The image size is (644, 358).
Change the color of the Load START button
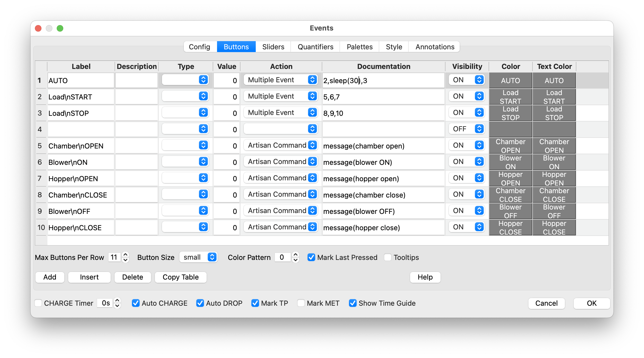coord(510,97)
